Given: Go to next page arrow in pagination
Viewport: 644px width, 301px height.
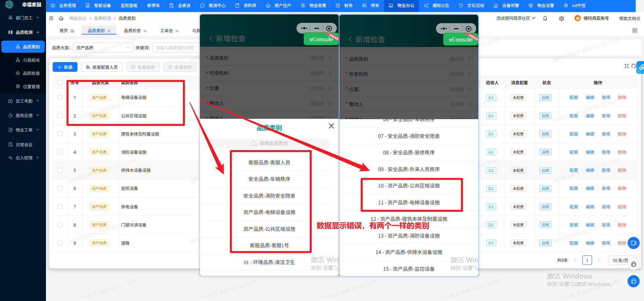Looking at the screenshot, I should click(599, 260).
